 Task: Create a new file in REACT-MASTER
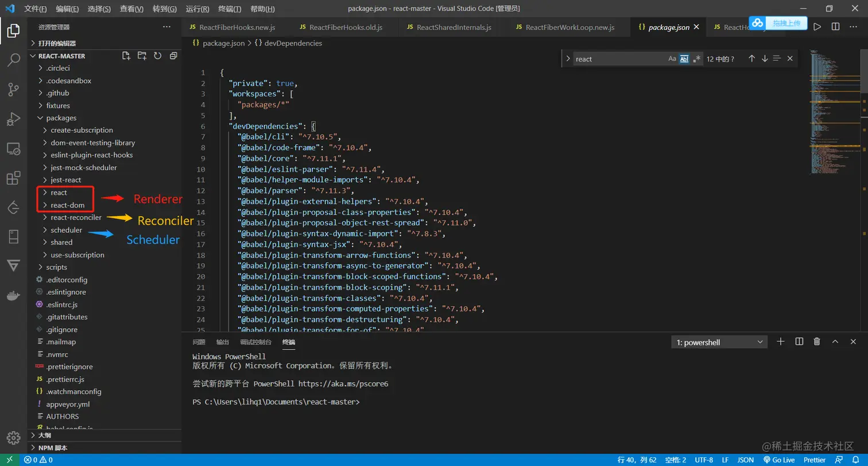tap(126, 56)
